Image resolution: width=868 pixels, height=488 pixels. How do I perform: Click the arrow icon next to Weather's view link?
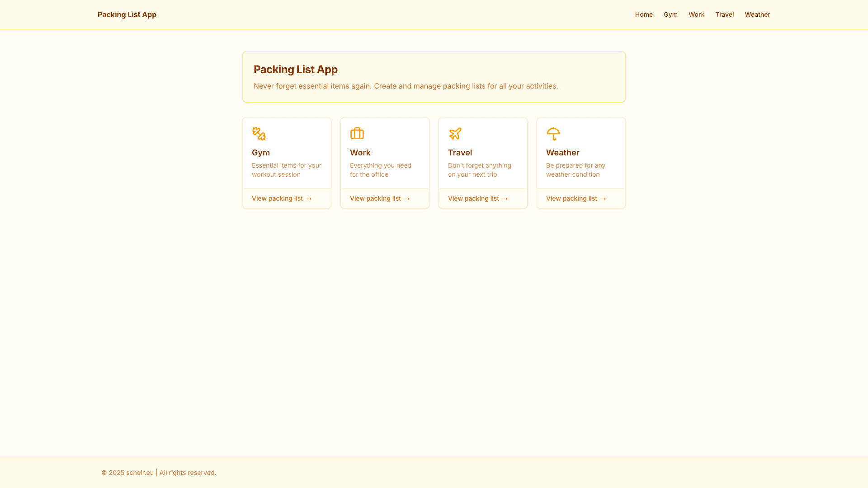click(602, 198)
